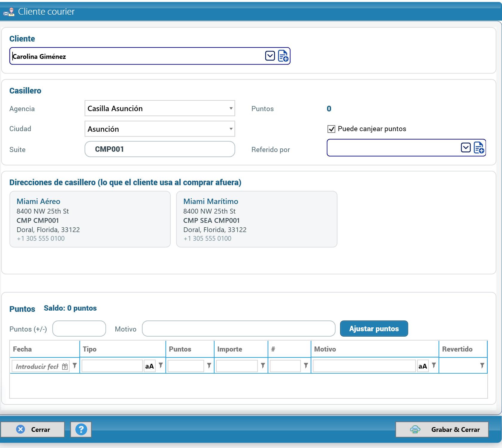This screenshot has width=502, height=448.
Task: Sort by the Fecha column header
Action: pyautogui.click(x=45, y=349)
